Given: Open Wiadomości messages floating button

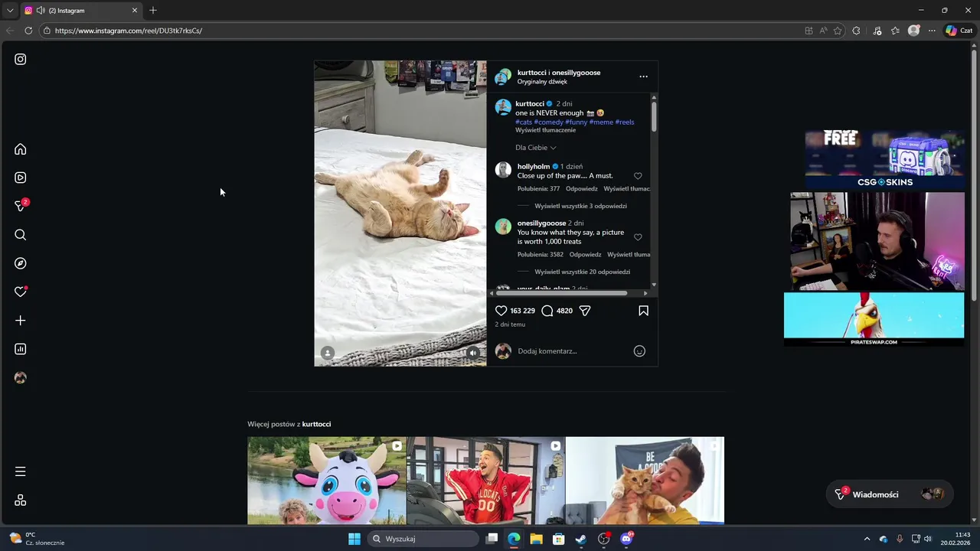Looking at the screenshot, I should click(890, 494).
